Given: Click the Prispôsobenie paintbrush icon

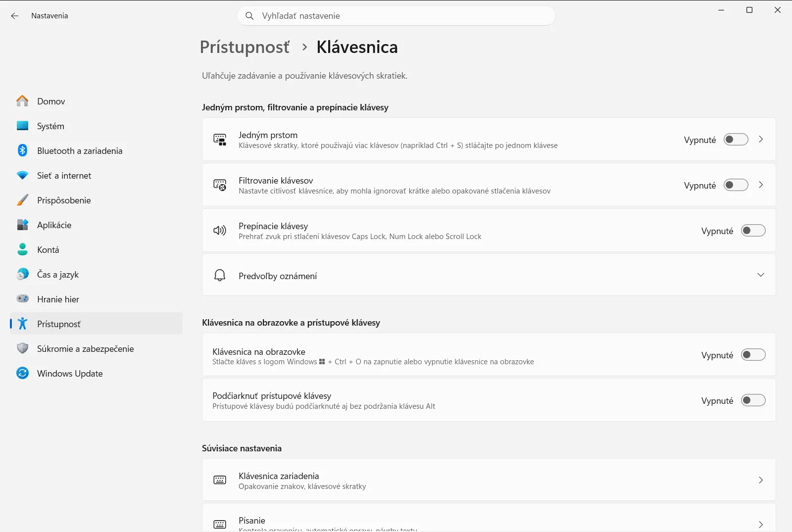Looking at the screenshot, I should click(x=22, y=200).
